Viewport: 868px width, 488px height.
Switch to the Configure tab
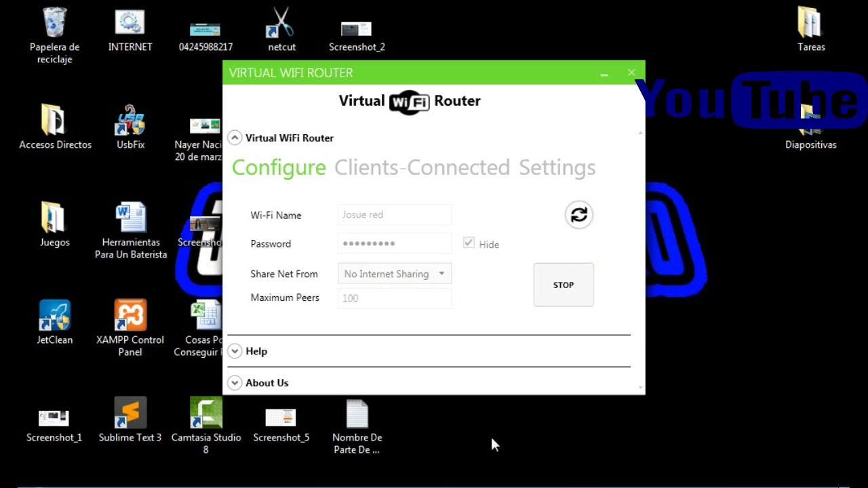[x=279, y=167]
